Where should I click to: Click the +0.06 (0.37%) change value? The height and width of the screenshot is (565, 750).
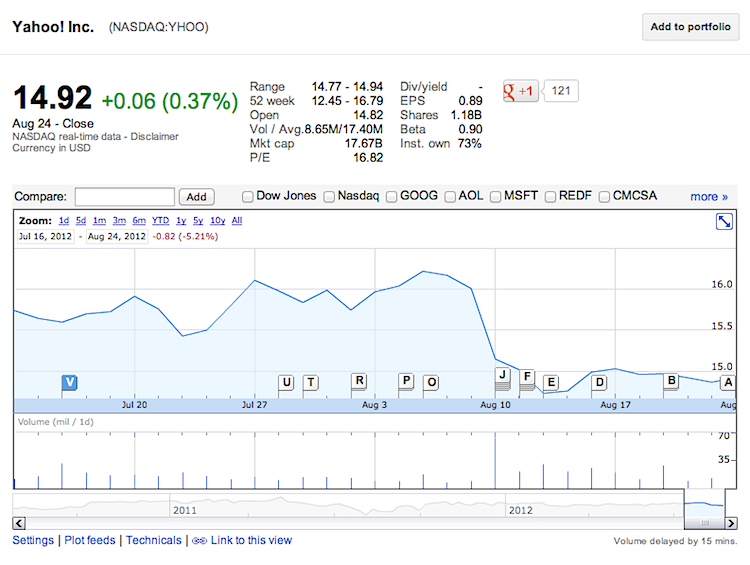170,101
